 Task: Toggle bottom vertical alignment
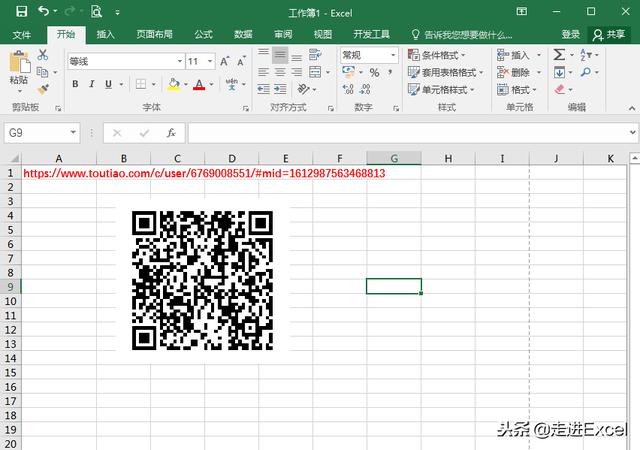click(x=297, y=56)
